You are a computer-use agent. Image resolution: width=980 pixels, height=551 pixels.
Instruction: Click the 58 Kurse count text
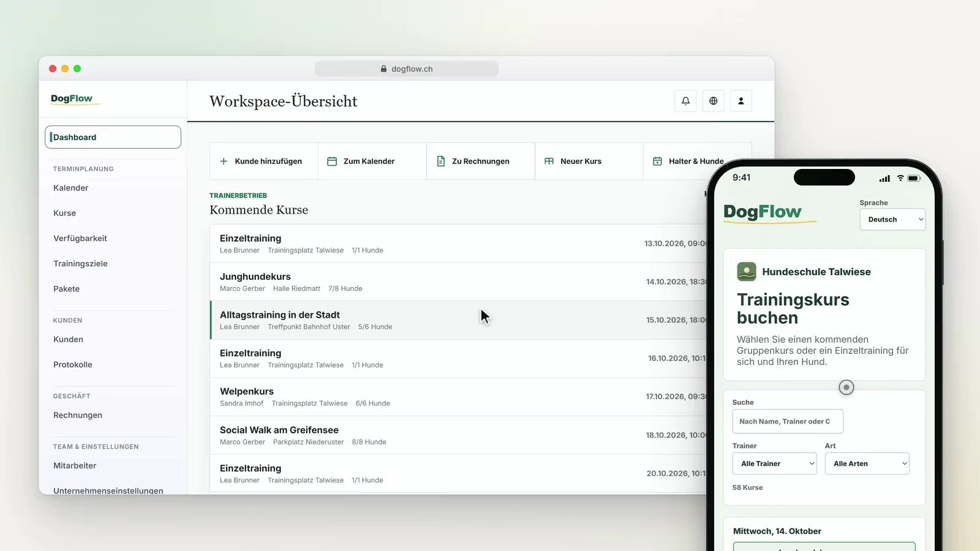pyautogui.click(x=748, y=488)
